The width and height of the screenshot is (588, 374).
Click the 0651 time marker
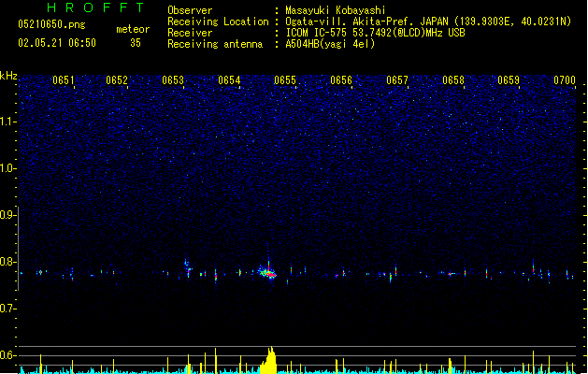point(64,80)
